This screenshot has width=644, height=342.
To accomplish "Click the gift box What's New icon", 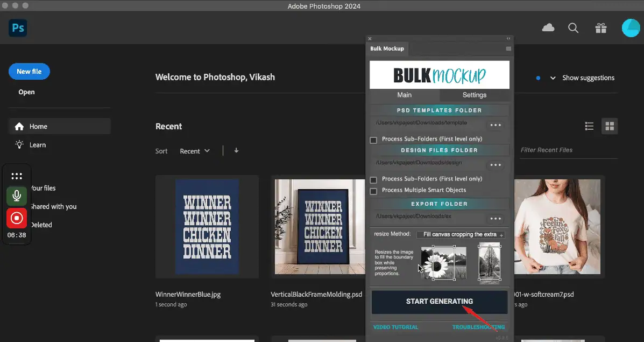I will (600, 28).
